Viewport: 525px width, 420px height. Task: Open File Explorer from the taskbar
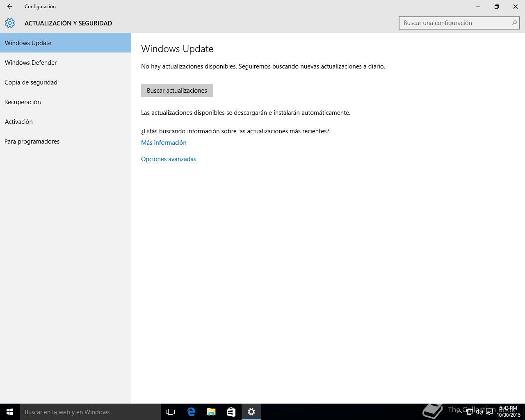pos(211,412)
